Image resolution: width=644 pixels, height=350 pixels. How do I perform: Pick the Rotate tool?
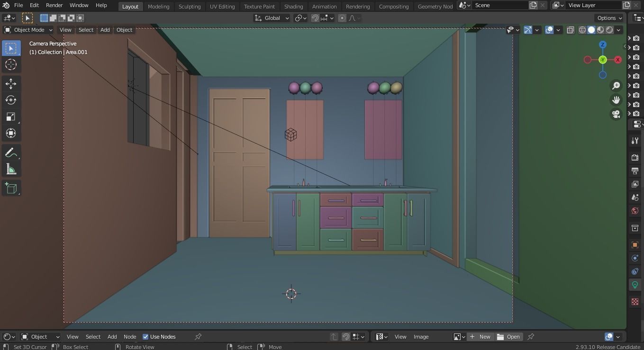pyautogui.click(x=11, y=100)
